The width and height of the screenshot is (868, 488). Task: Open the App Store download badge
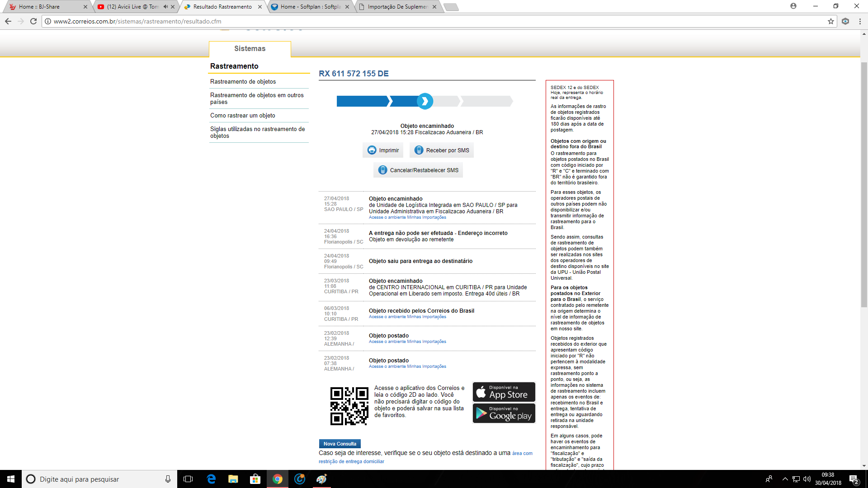(504, 392)
